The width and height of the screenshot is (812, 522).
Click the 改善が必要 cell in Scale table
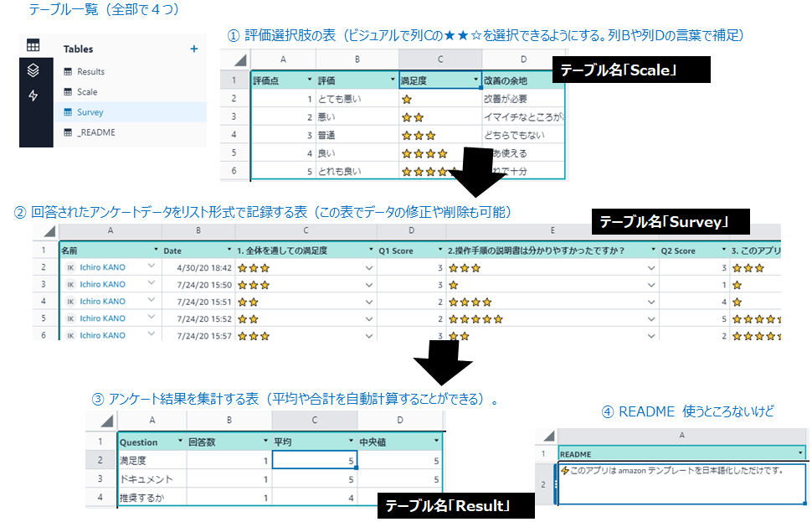point(523,99)
